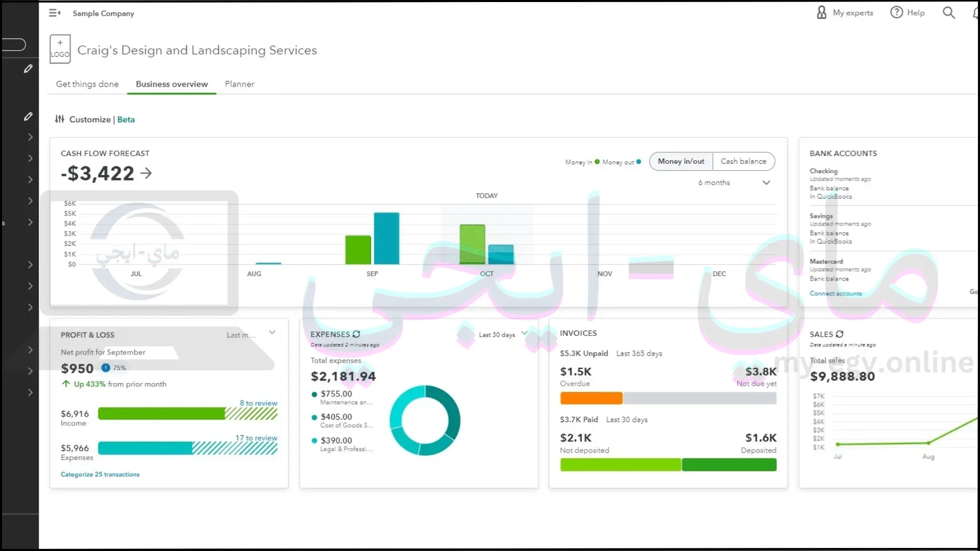Click the $950 net profit value
This screenshot has height=551, width=980.
tap(77, 368)
